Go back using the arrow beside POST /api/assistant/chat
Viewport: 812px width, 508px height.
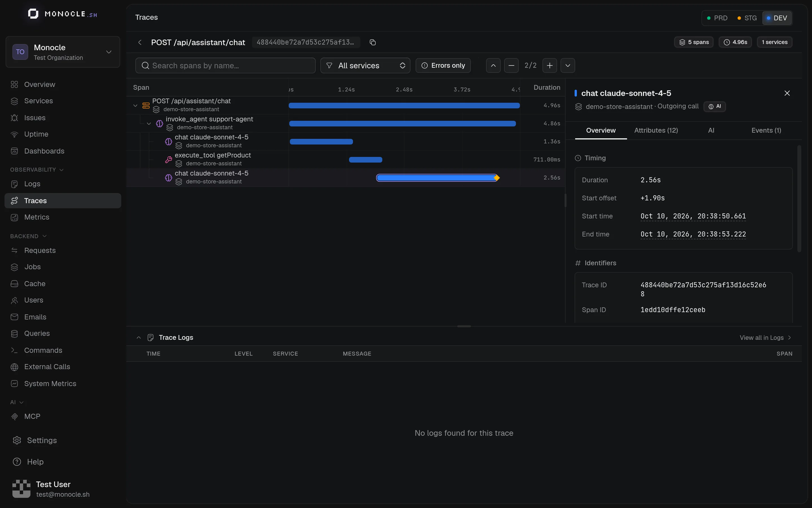pos(140,42)
